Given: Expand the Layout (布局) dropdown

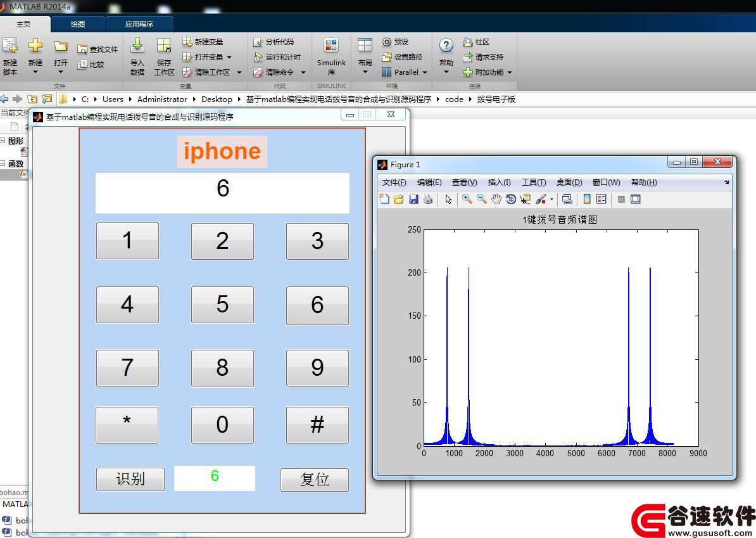Looking at the screenshot, I should coord(365,72).
